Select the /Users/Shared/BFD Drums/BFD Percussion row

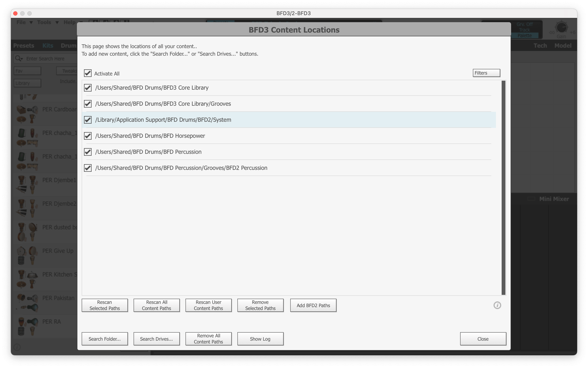(289, 152)
